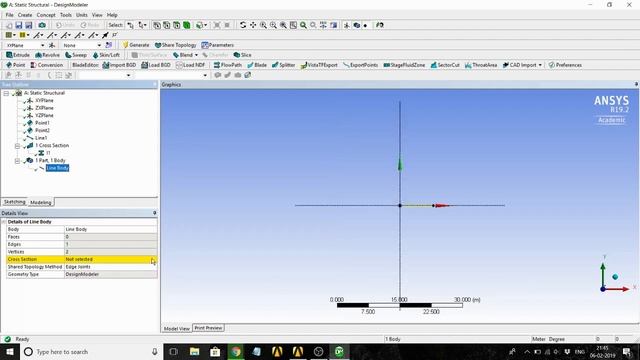The image size is (640, 360).
Task: Click the StageFluidZone tool
Action: (404, 65)
